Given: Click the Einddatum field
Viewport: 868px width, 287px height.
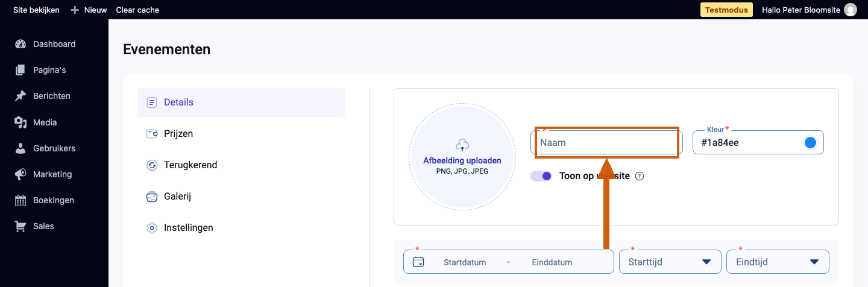Looking at the screenshot, I should pos(552,262).
